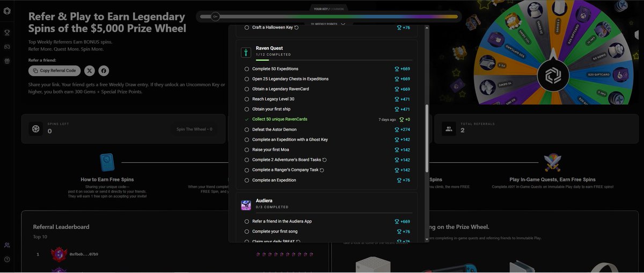Open the referrals people sidebar icon

pos(7,245)
